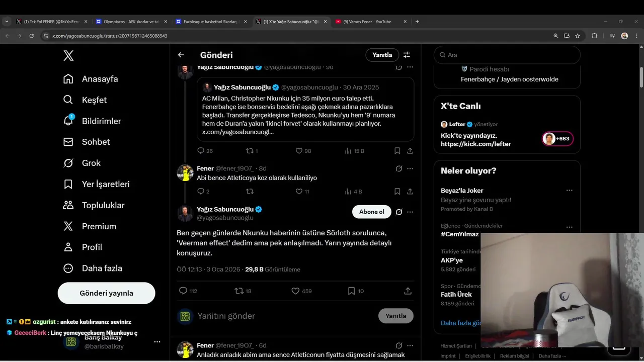Open a new browser tab
The width and height of the screenshot is (644, 362).
pyautogui.click(x=417, y=22)
